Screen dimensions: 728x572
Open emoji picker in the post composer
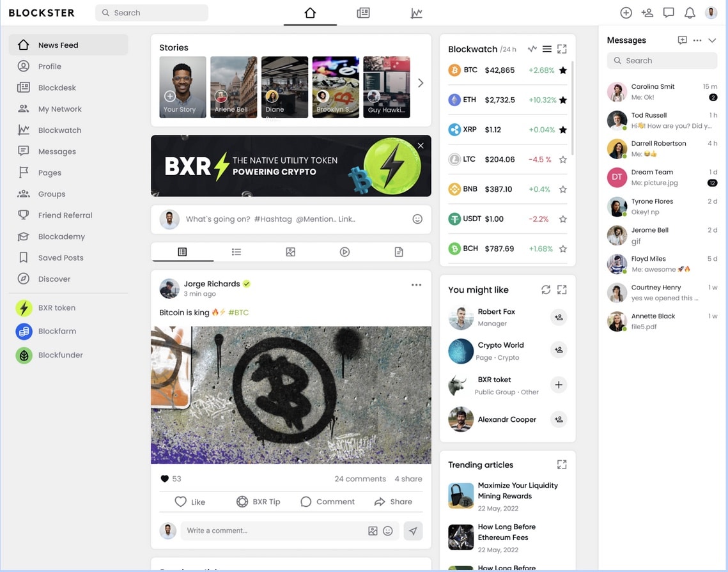coord(417,219)
